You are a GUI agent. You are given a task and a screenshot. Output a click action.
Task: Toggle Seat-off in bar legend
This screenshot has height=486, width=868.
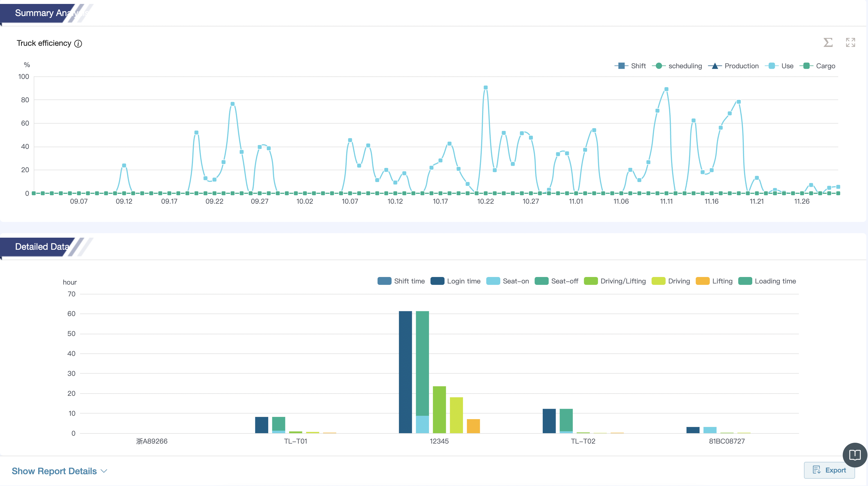tap(557, 281)
